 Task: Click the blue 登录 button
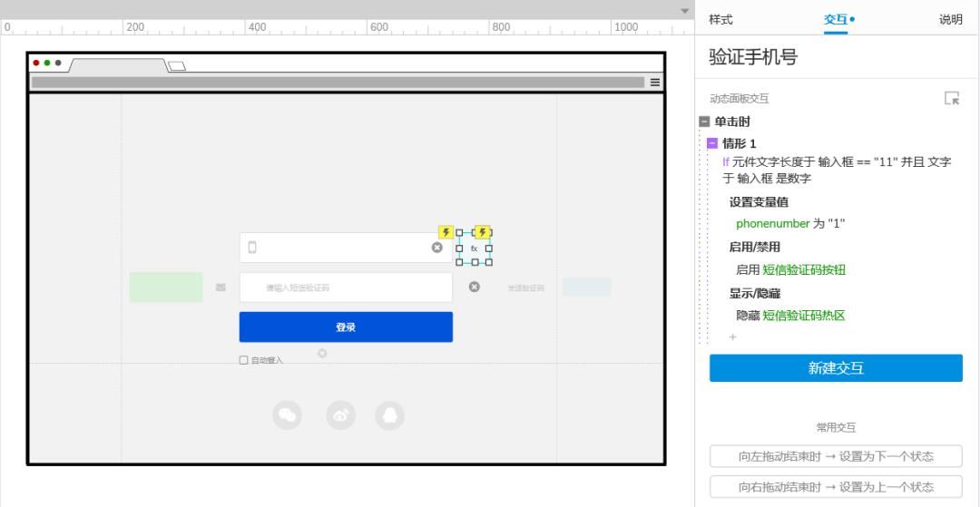[346, 327]
